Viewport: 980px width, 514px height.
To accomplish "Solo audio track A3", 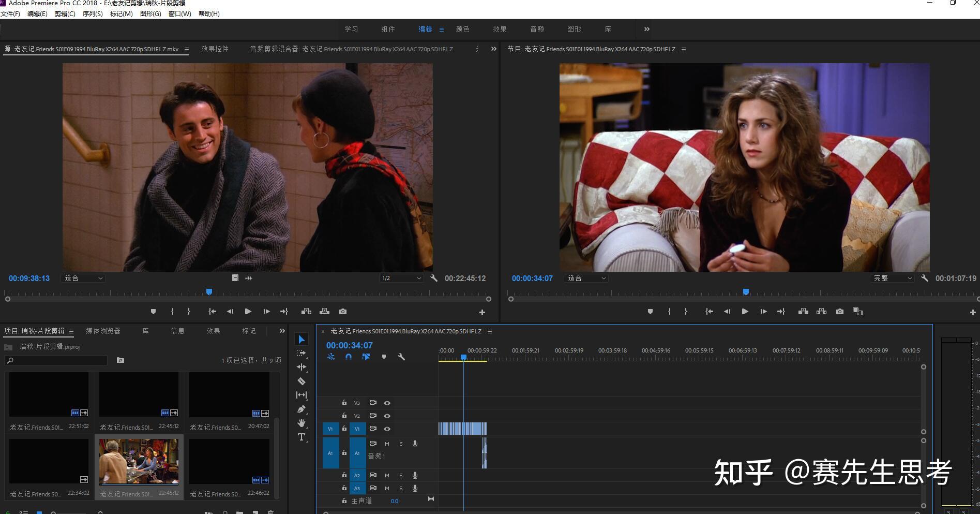I will (x=401, y=488).
